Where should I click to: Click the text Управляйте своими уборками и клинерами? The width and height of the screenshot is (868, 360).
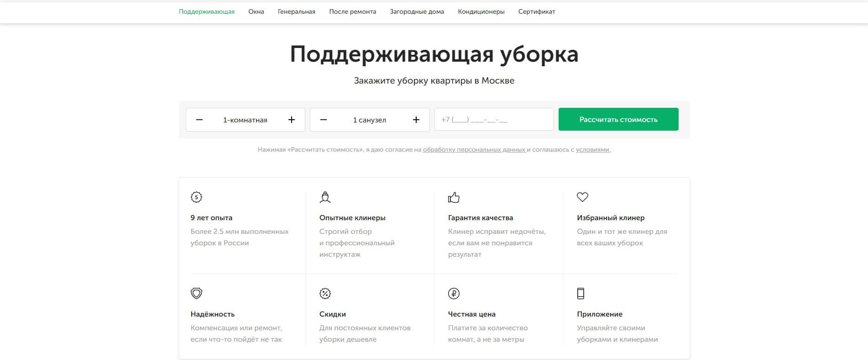click(x=617, y=334)
